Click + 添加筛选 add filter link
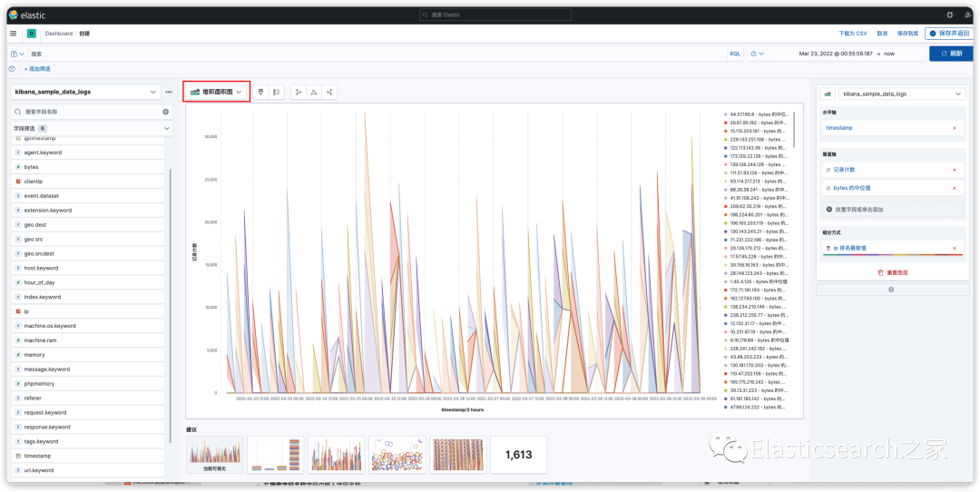This screenshot has height=492, width=980. coord(37,69)
